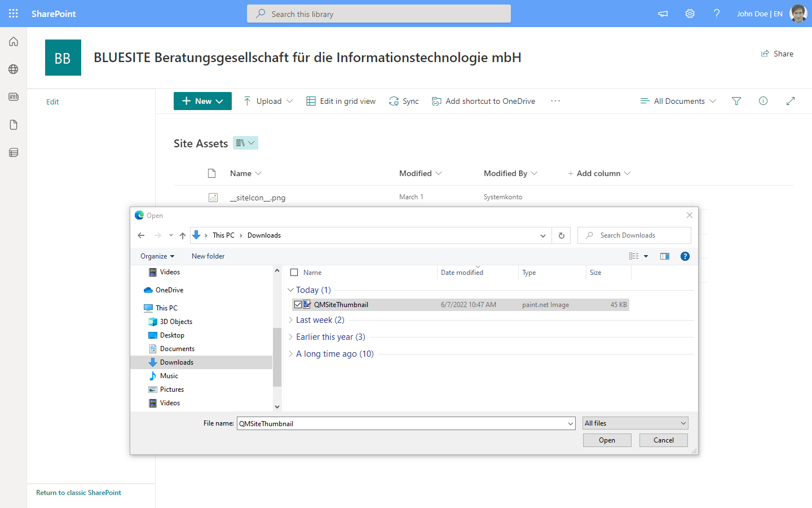The width and height of the screenshot is (812, 508).
Task: Open the more commands ellipsis
Action: [555, 101]
